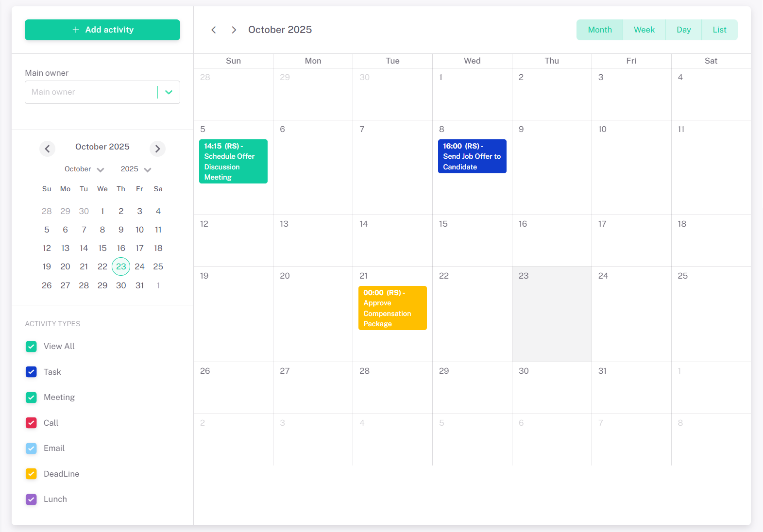Click mini calendar next month arrow

pyautogui.click(x=157, y=149)
